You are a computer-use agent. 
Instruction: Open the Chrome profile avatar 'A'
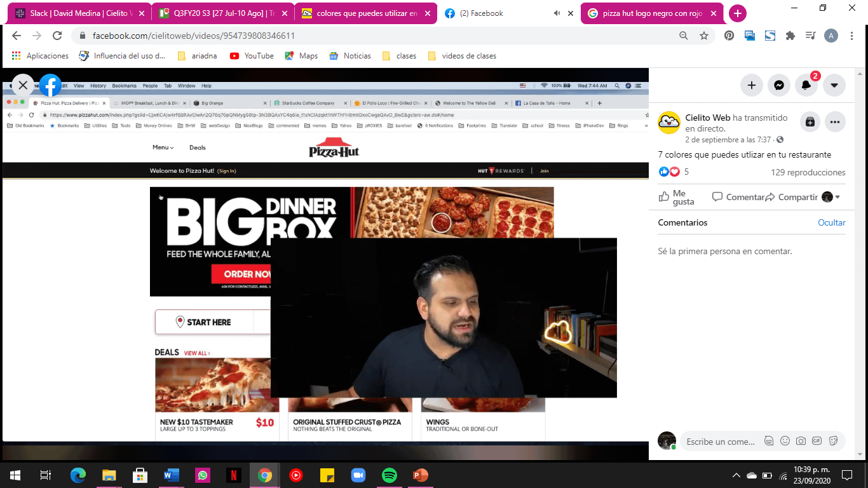pos(831,36)
